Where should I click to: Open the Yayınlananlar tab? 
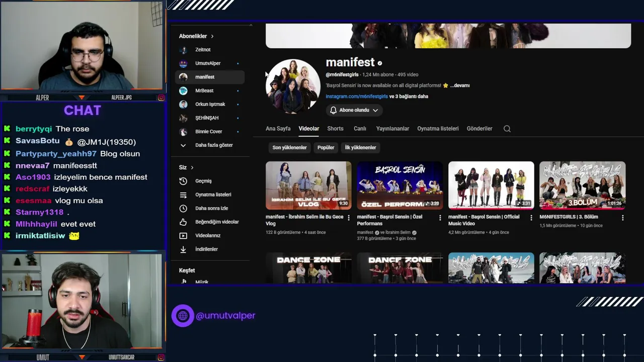(x=392, y=129)
